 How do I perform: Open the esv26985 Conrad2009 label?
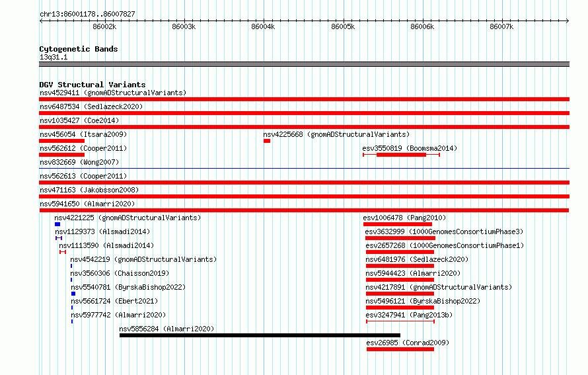408,343
